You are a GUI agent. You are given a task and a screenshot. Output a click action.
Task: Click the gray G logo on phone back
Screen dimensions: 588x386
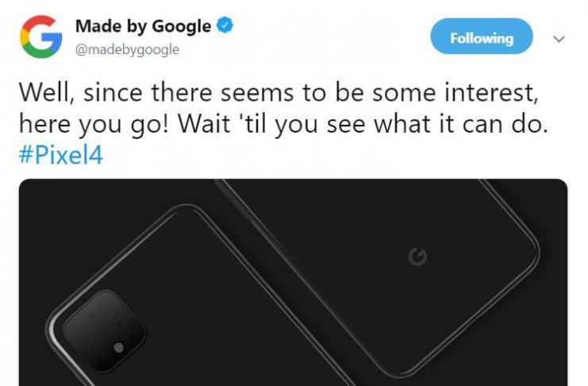(417, 257)
